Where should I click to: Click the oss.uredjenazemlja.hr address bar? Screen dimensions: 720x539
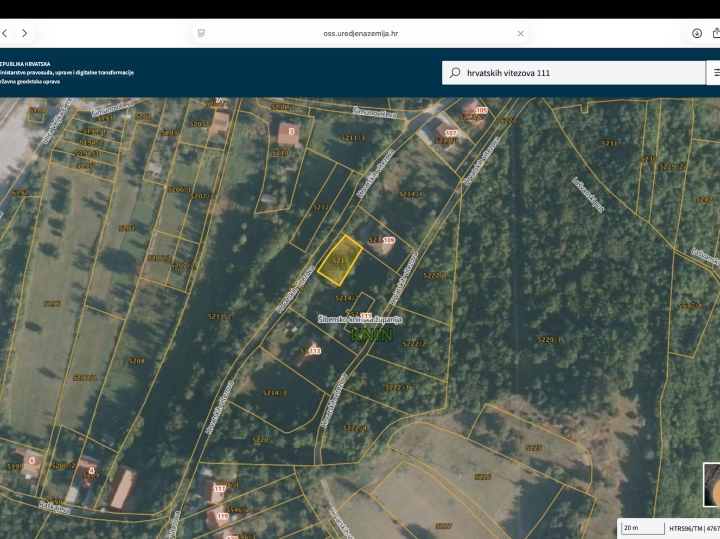pos(360,33)
